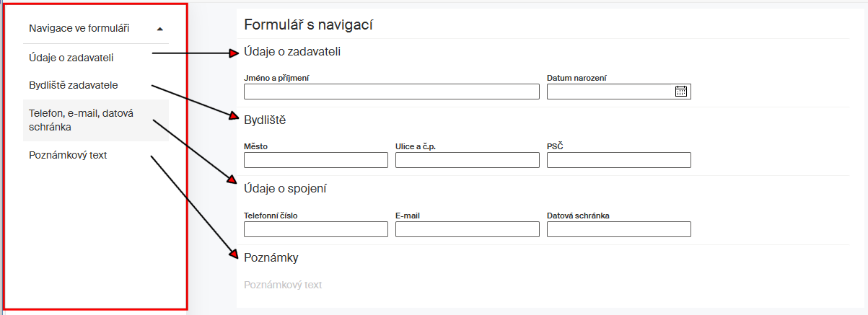Click the Poznámkový text placeholder area
Viewport: 868px width, 315px height.
pyautogui.click(x=284, y=285)
